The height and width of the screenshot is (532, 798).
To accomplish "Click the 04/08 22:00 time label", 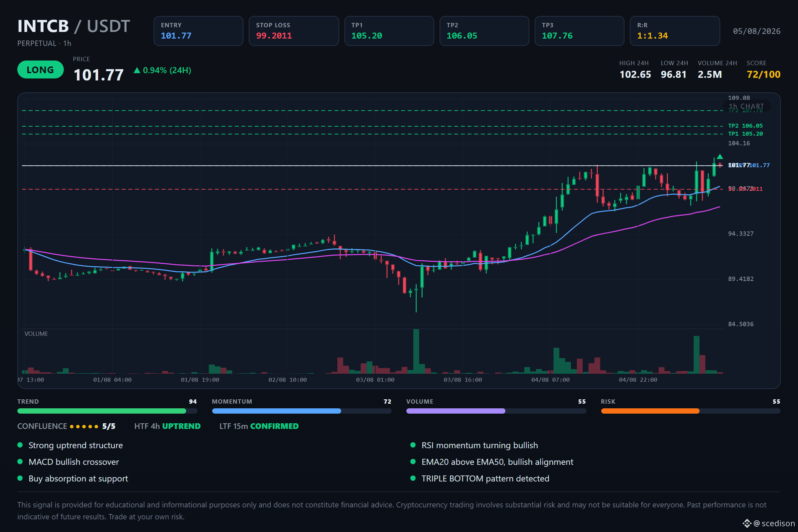I will coord(638,380).
